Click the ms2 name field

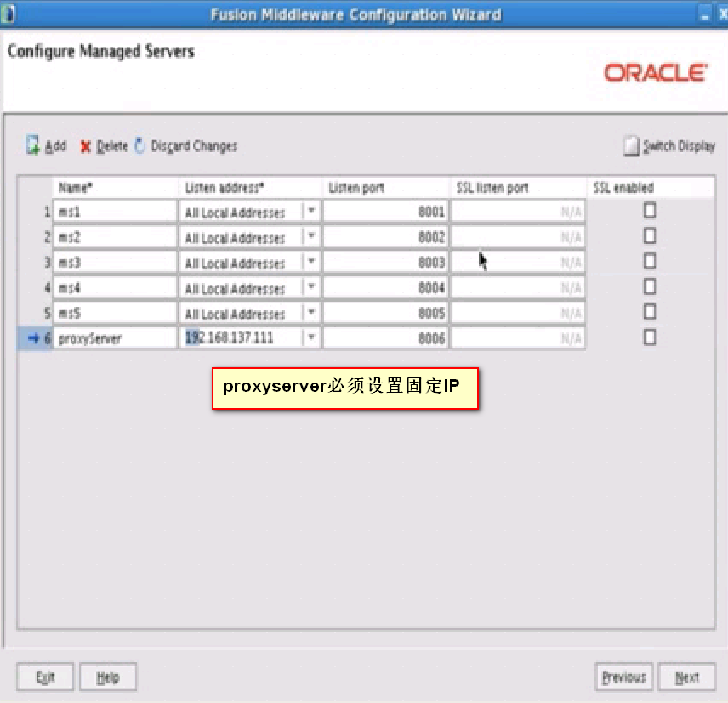tap(115, 237)
